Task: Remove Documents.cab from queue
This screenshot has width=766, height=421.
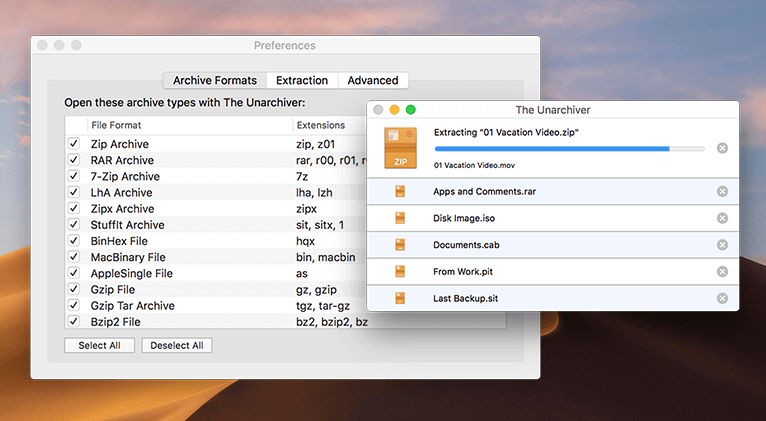Action: [x=722, y=245]
